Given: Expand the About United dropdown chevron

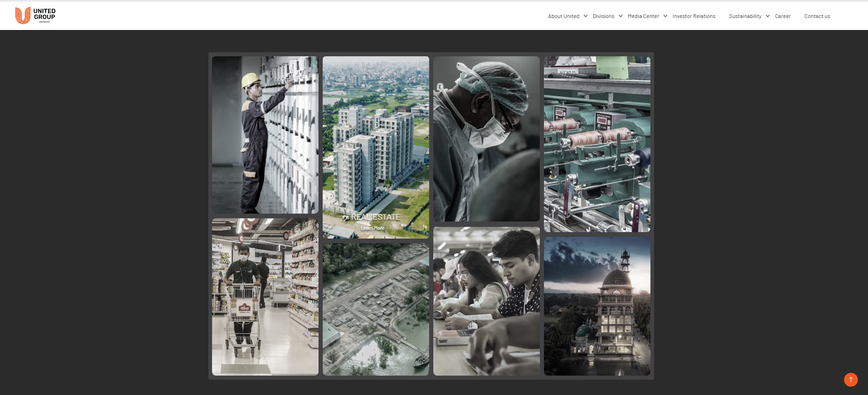Looking at the screenshot, I should coord(585,16).
